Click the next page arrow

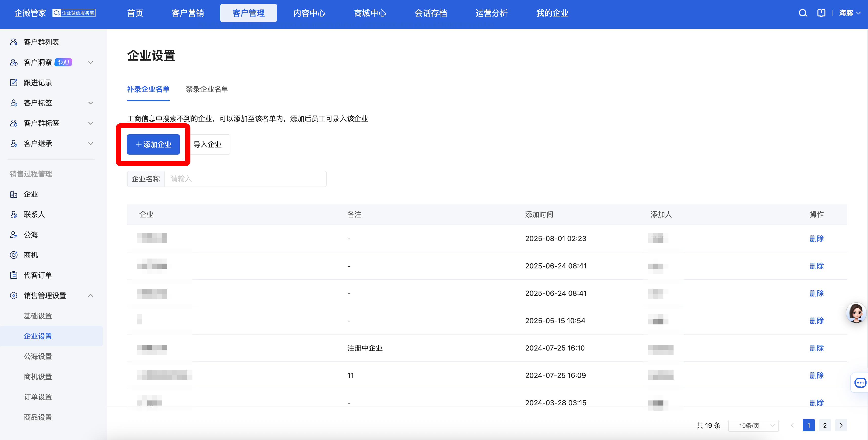(841, 426)
